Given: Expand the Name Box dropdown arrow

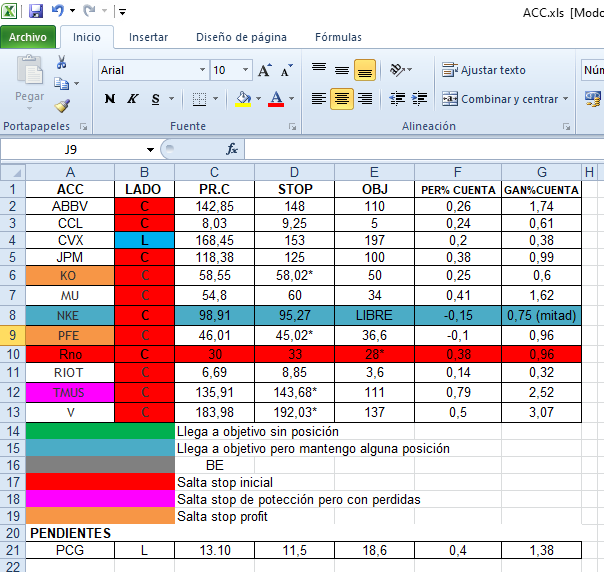Looking at the screenshot, I should click(x=150, y=149).
